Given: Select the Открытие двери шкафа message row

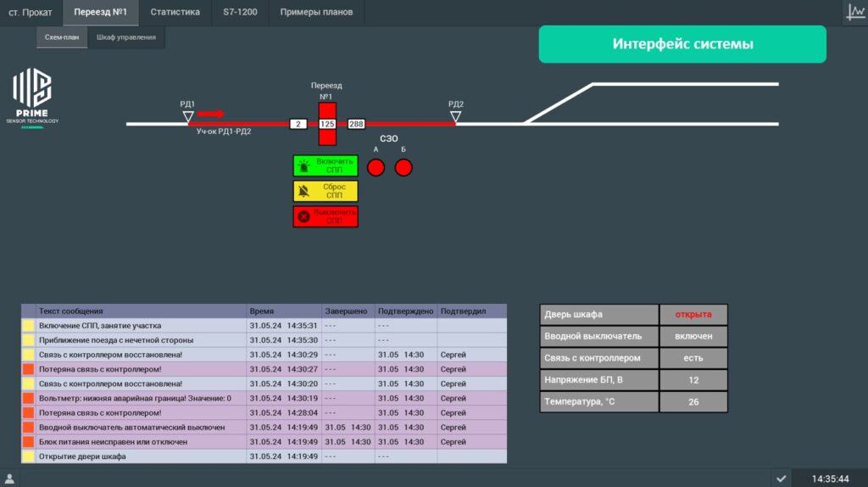Looking at the screenshot, I should (136, 456).
